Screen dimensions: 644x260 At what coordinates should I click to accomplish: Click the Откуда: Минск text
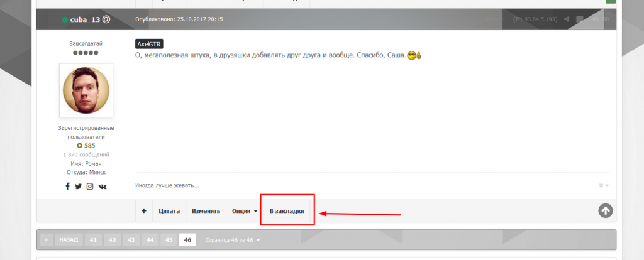click(x=86, y=172)
